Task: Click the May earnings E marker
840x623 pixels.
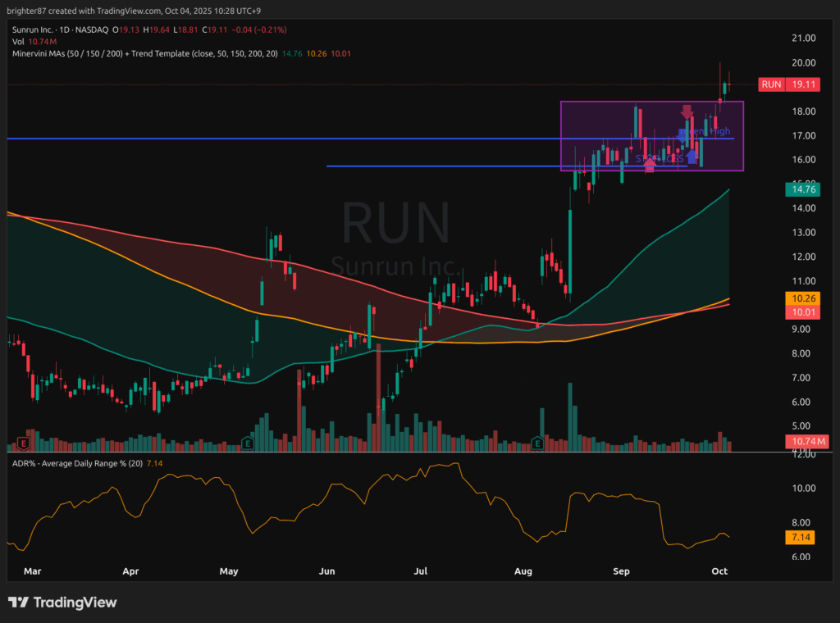Action: click(x=247, y=443)
